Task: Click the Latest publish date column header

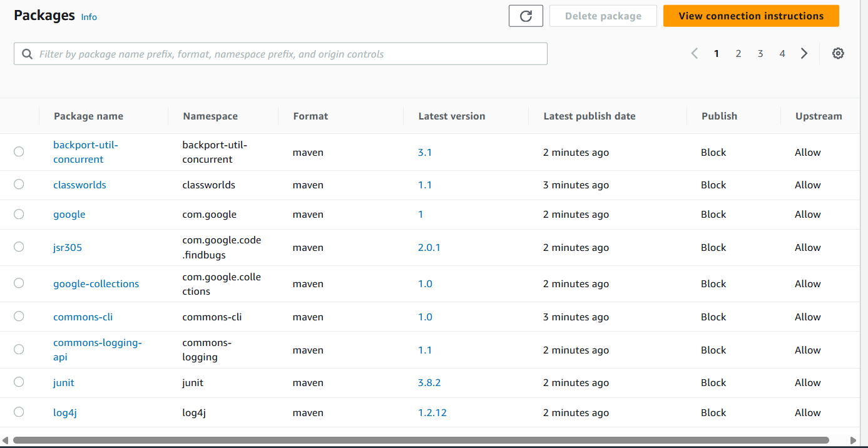Action: click(x=590, y=116)
